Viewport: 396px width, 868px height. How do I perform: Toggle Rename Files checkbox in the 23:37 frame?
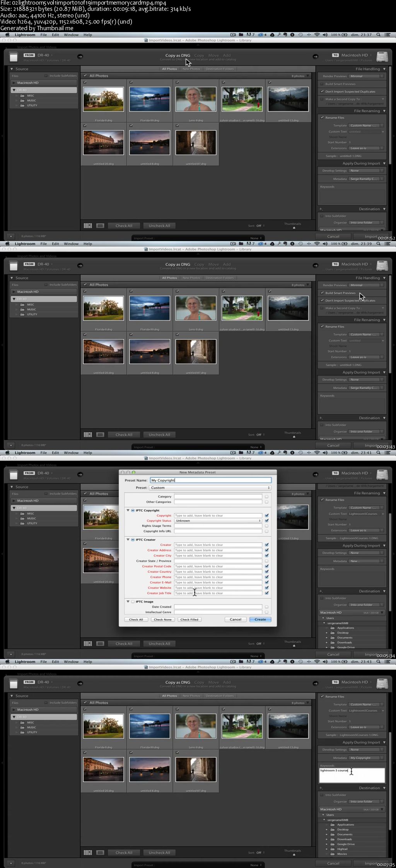(x=322, y=118)
